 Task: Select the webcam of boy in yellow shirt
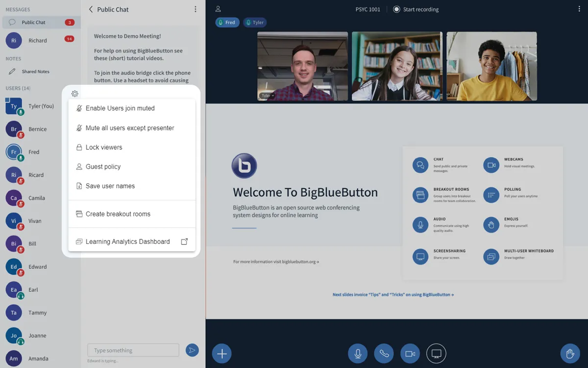click(491, 66)
